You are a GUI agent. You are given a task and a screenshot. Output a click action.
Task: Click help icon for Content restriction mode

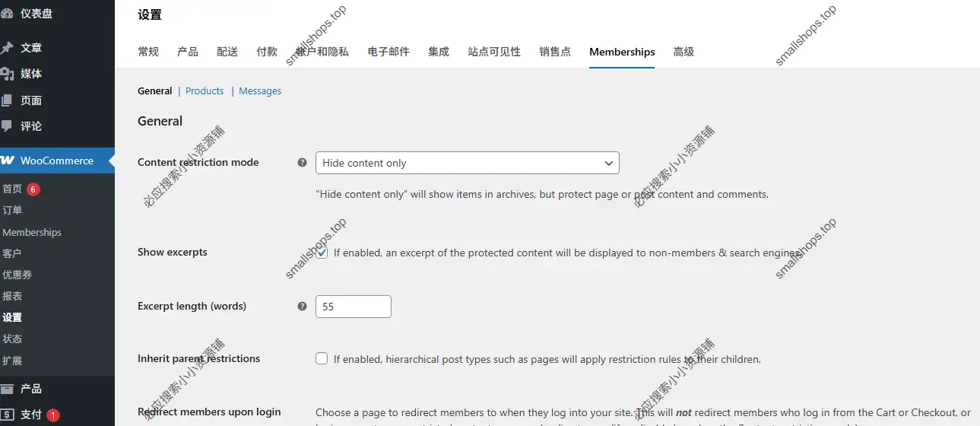302,162
